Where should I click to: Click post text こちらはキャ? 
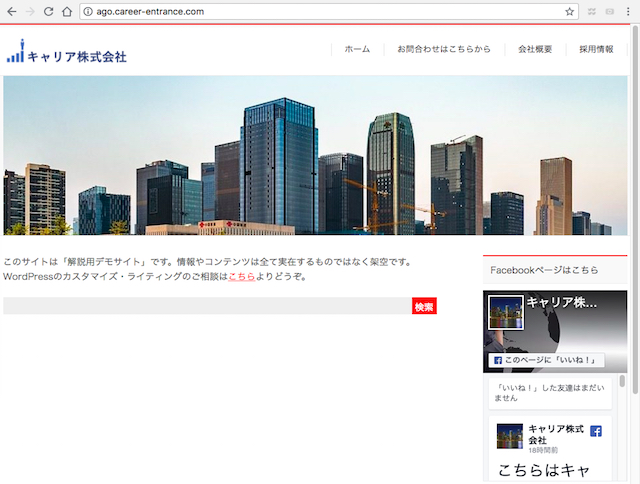pos(544,470)
